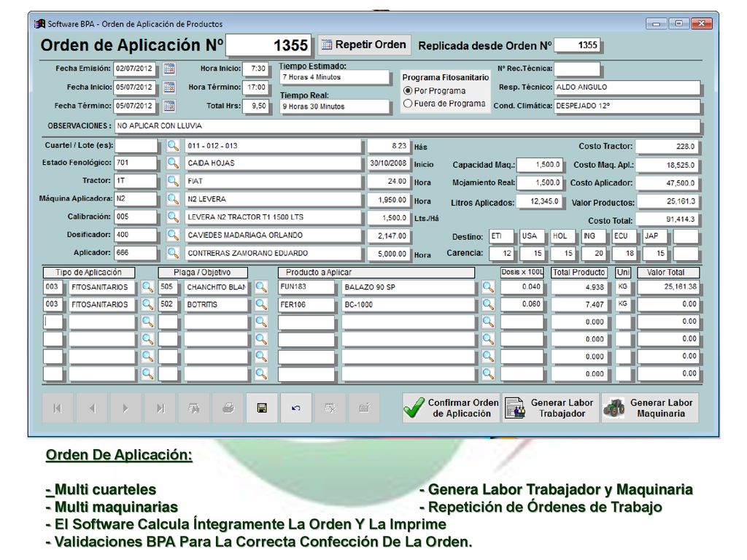Click the Hora Término field 17:00
Viewport: 747px width, 560px height.
pos(255,87)
